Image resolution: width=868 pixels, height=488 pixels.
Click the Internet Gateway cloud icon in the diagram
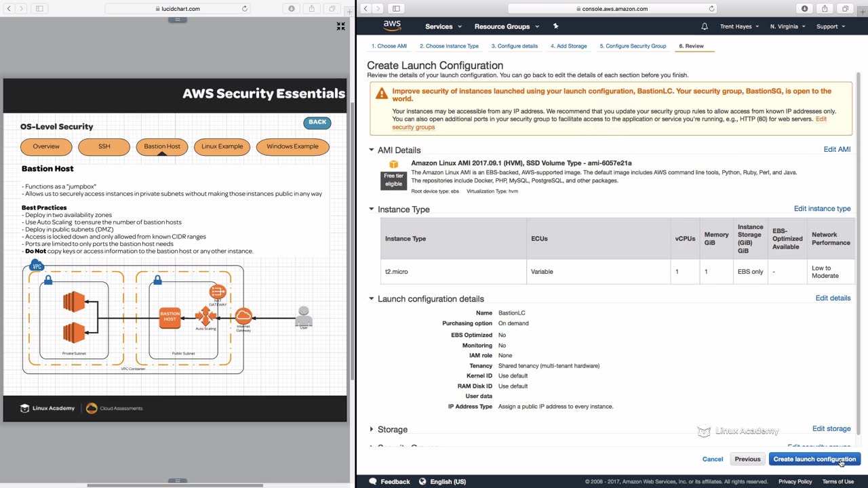click(x=243, y=316)
